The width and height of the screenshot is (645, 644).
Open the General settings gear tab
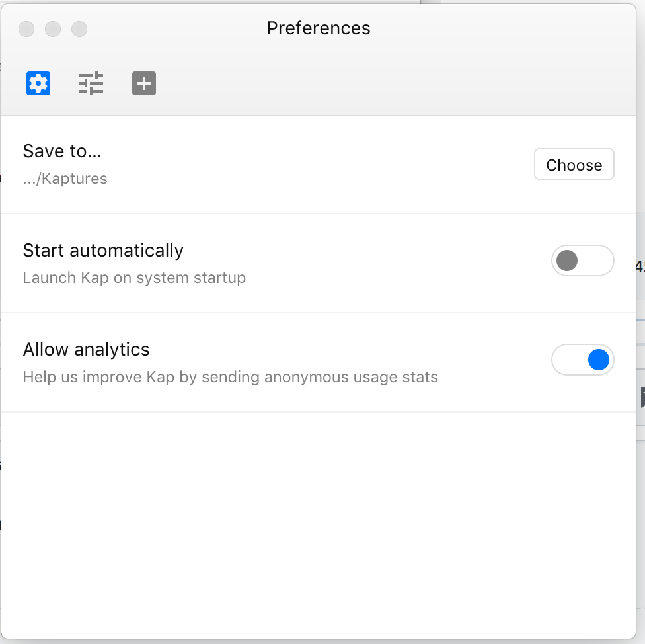point(38,83)
